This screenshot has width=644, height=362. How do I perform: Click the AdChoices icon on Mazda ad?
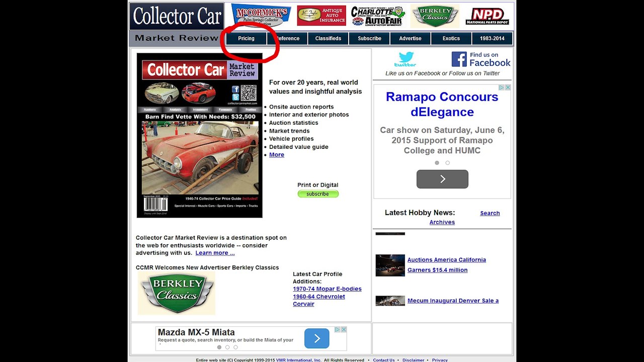[x=338, y=329]
